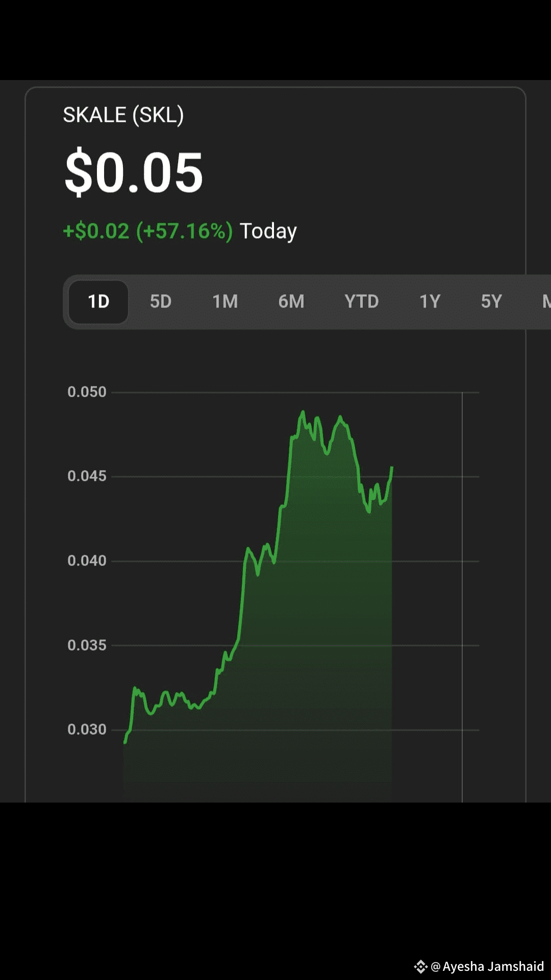Viewport: 551px width, 980px height.
Task: Switch chart to 1Y range
Action: point(430,301)
